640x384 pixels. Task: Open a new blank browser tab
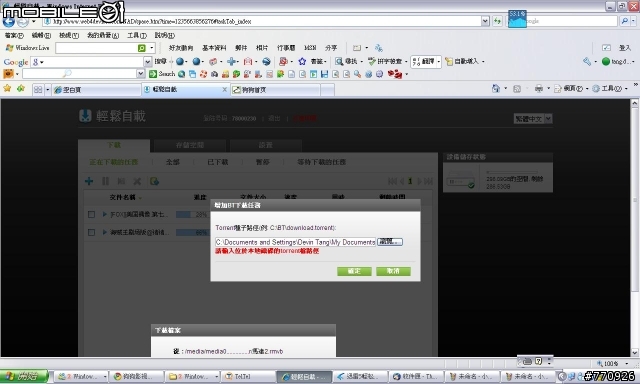point(327,90)
